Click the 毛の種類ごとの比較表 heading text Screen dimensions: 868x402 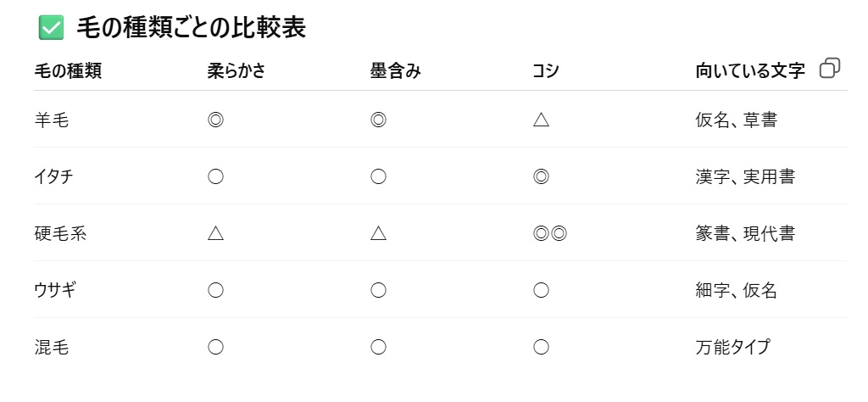pos(191,29)
